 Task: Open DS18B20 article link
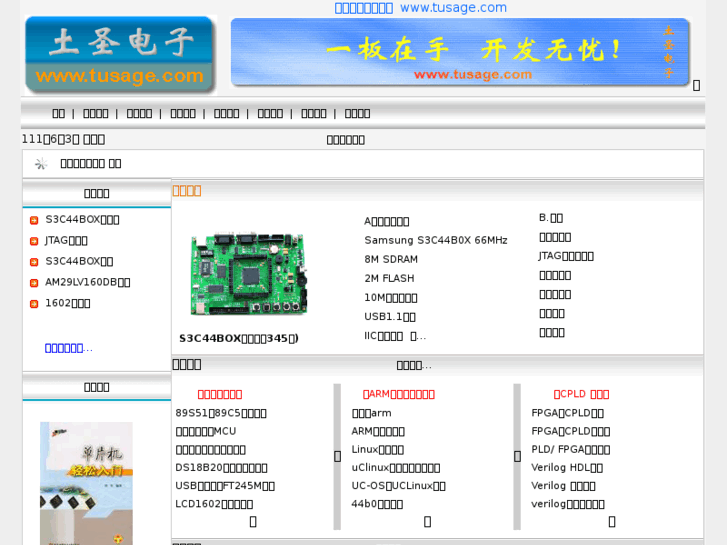coord(221,468)
